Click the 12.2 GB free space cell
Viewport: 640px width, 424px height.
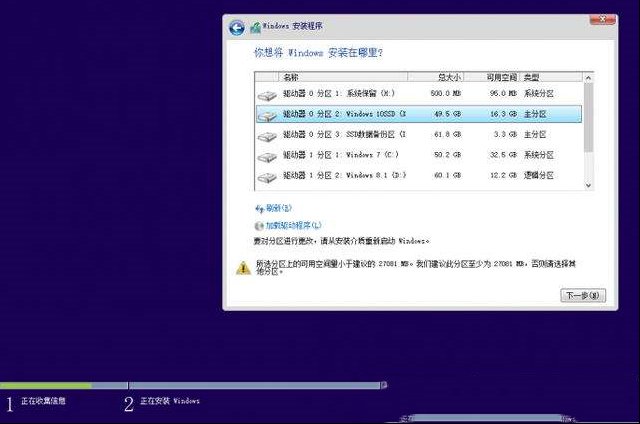click(503, 175)
